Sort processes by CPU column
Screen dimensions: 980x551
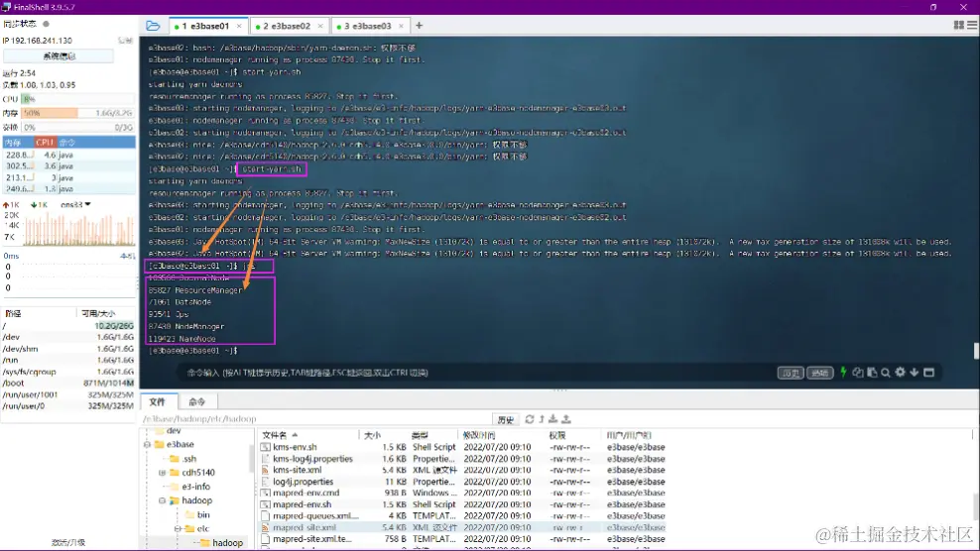(x=45, y=143)
